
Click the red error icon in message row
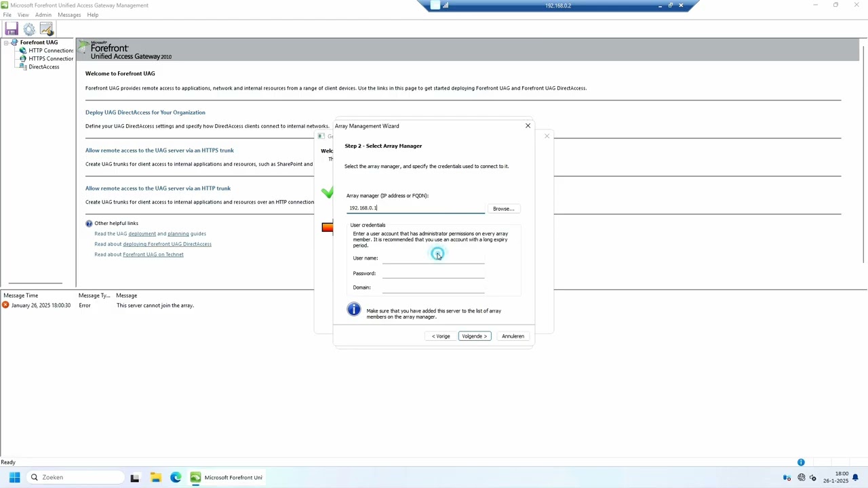[x=5, y=306]
